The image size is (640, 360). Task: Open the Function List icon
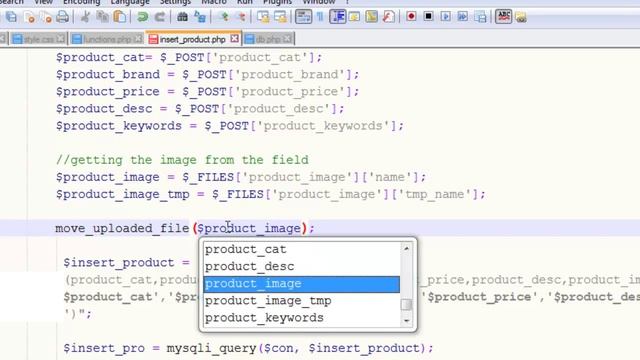[389, 17]
